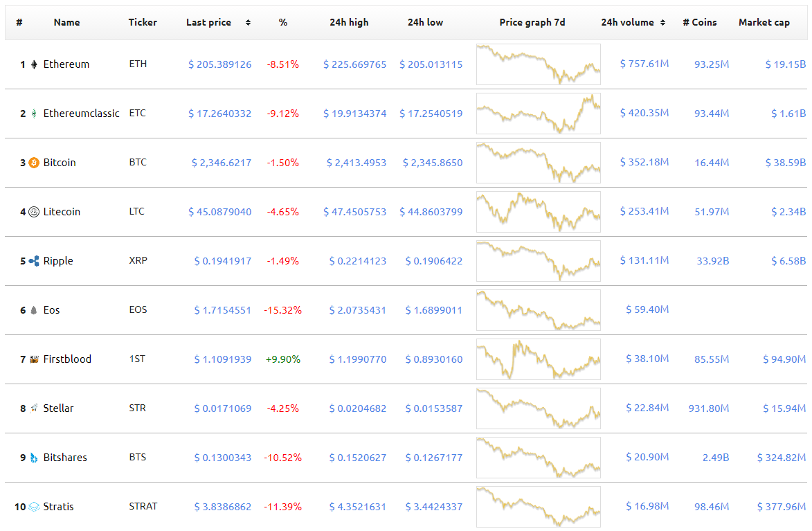Image resolution: width=812 pixels, height=531 pixels.
Task: Open Bitcoin 7-day price graph
Action: [539, 163]
